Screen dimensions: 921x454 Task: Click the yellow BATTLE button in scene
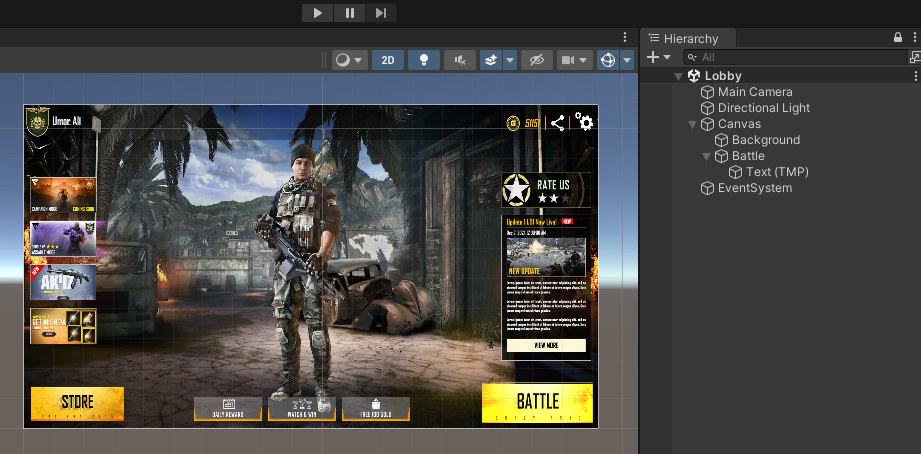point(537,403)
